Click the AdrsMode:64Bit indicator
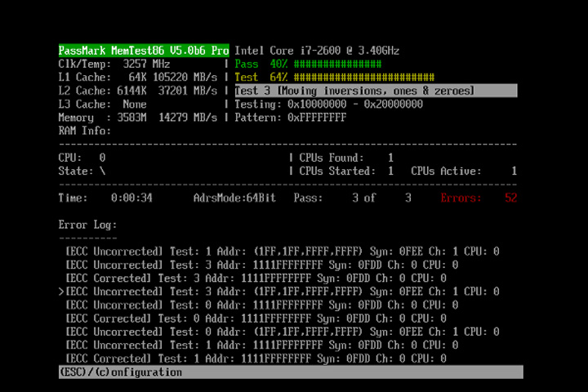Screen dimensions: 588x392 [234, 198]
